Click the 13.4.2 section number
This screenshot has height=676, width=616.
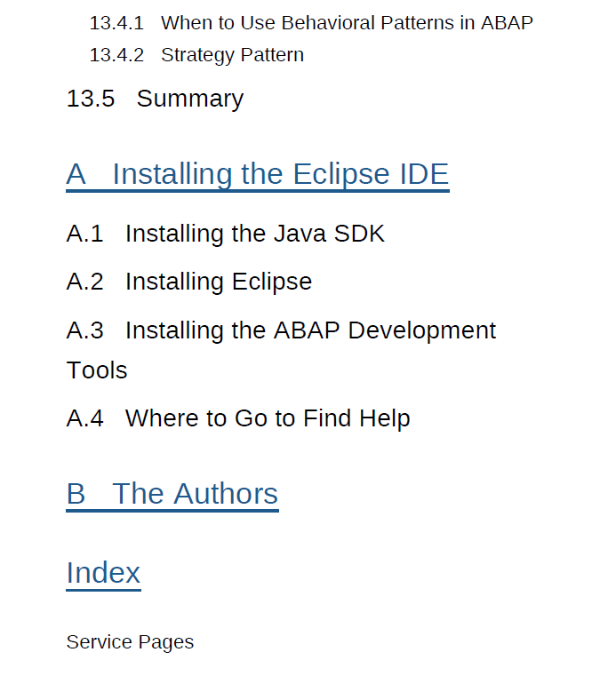pos(116,55)
